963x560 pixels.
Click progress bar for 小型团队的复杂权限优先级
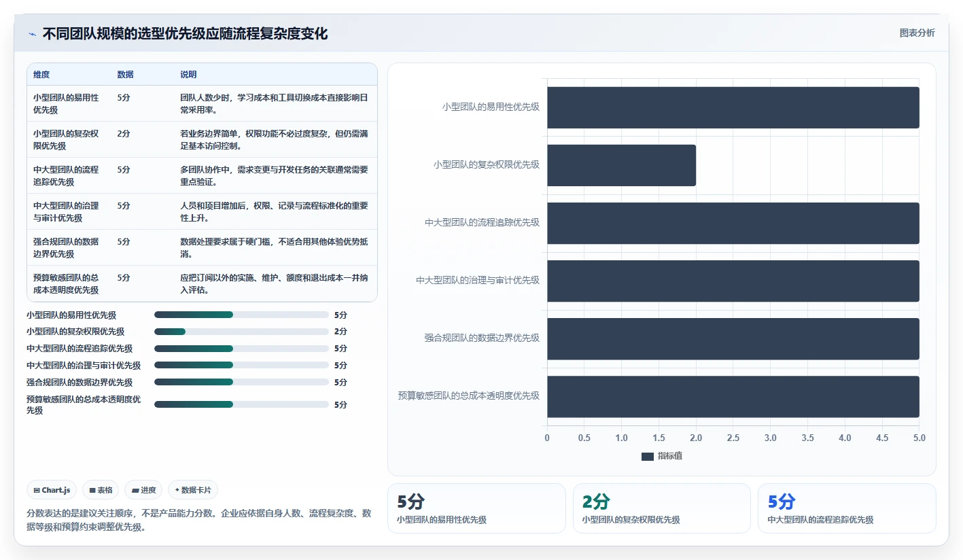coord(241,332)
